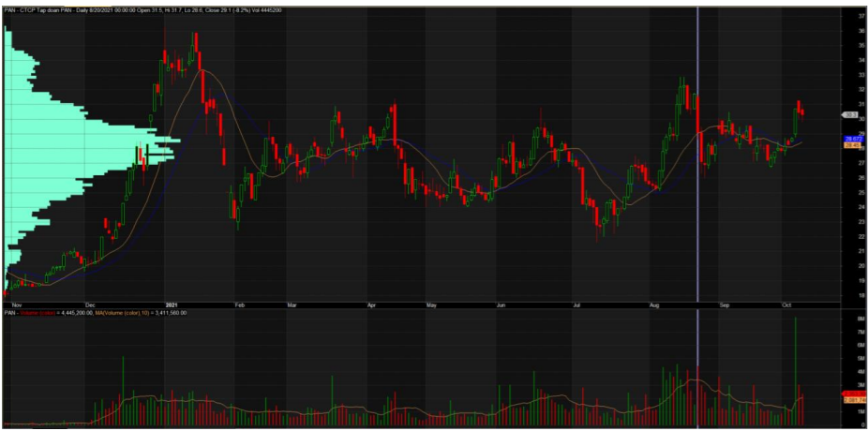Screen dimensions: 868x431
Task: Click the tallest green volume bar in October
Action: [x=796, y=371]
